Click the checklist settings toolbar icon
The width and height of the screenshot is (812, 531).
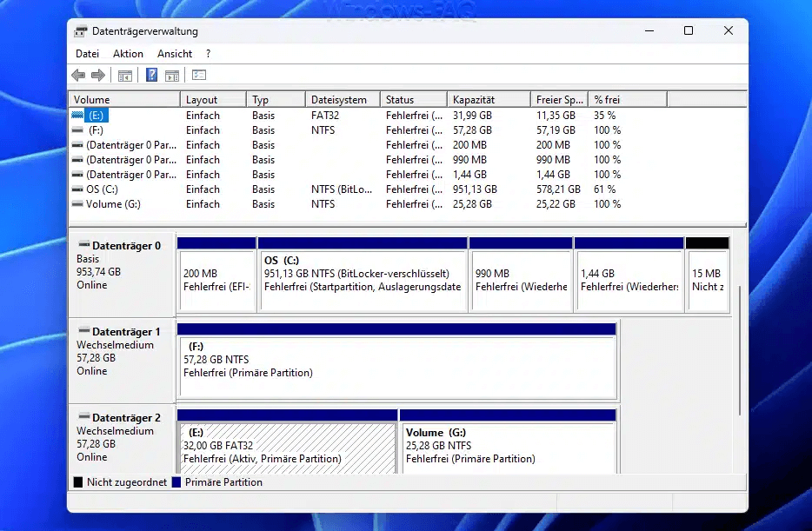click(199, 76)
